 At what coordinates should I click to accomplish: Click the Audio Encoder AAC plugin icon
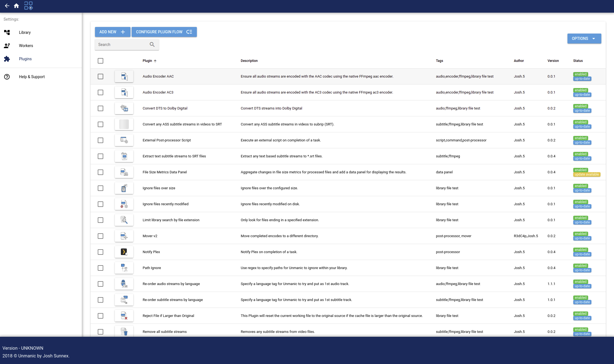point(124,76)
